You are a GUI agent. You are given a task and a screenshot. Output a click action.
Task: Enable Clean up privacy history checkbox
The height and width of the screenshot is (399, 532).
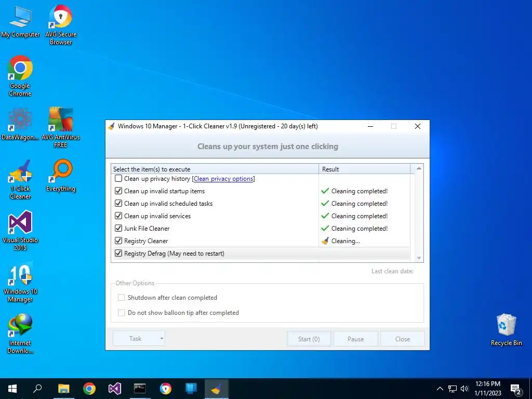click(x=118, y=178)
